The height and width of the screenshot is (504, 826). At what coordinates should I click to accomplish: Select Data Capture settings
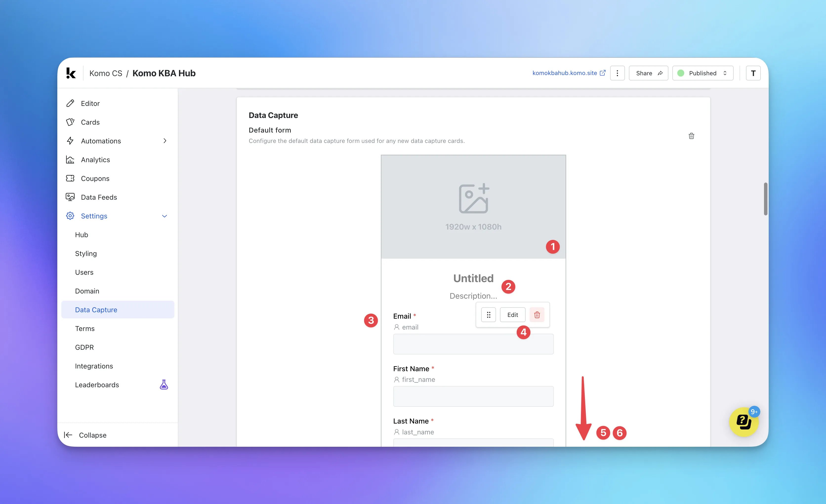click(x=117, y=310)
